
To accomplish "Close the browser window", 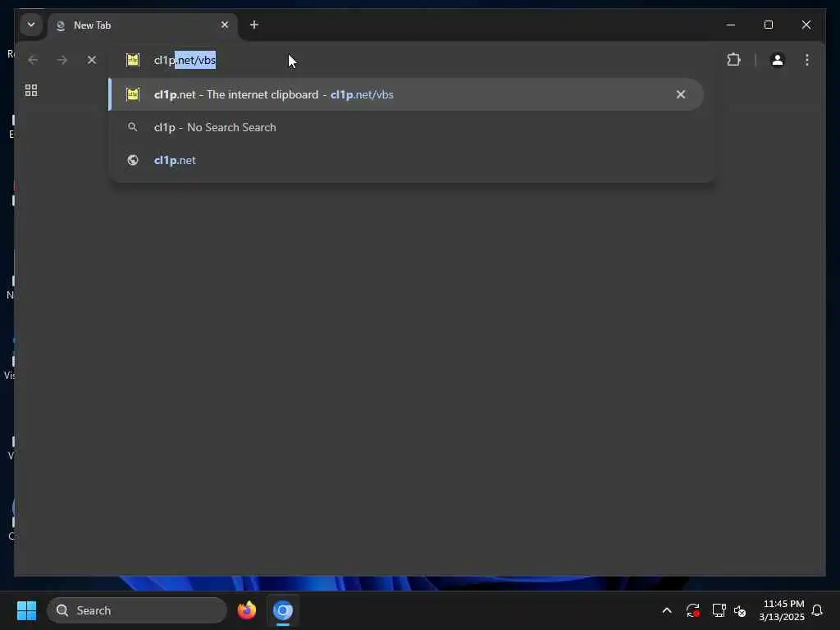I will coord(806,25).
